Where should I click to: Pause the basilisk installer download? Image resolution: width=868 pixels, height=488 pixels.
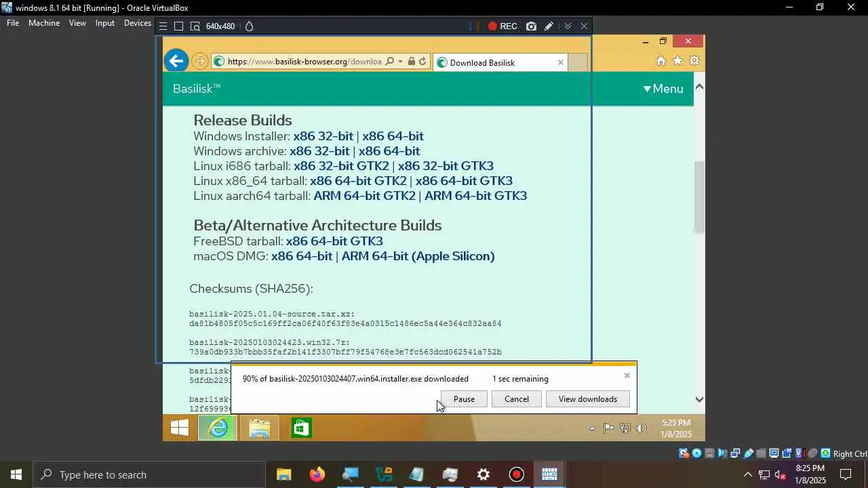(x=464, y=399)
